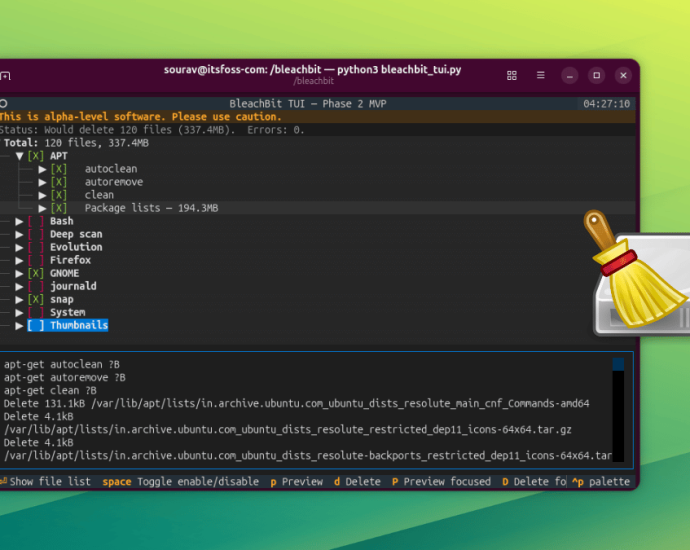Select the Package lists – 194.3MB row
This screenshot has height=550, width=690.
tap(318, 208)
